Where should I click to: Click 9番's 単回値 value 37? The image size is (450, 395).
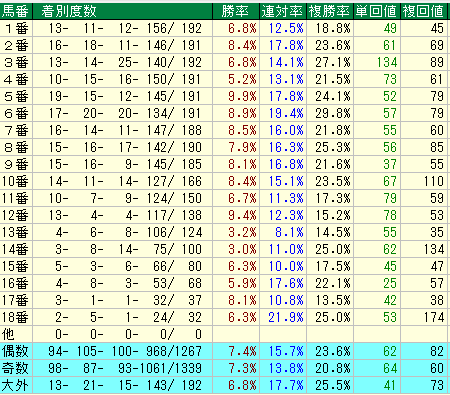pyautogui.click(x=390, y=164)
